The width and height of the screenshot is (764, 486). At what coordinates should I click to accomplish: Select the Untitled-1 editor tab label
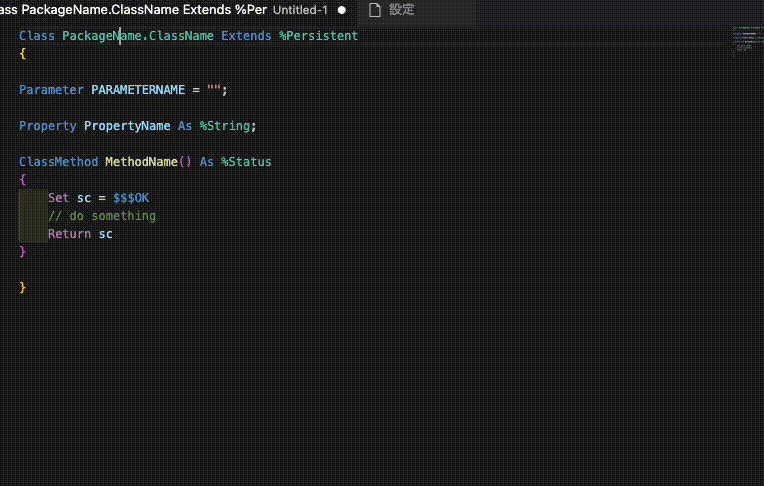click(x=300, y=10)
